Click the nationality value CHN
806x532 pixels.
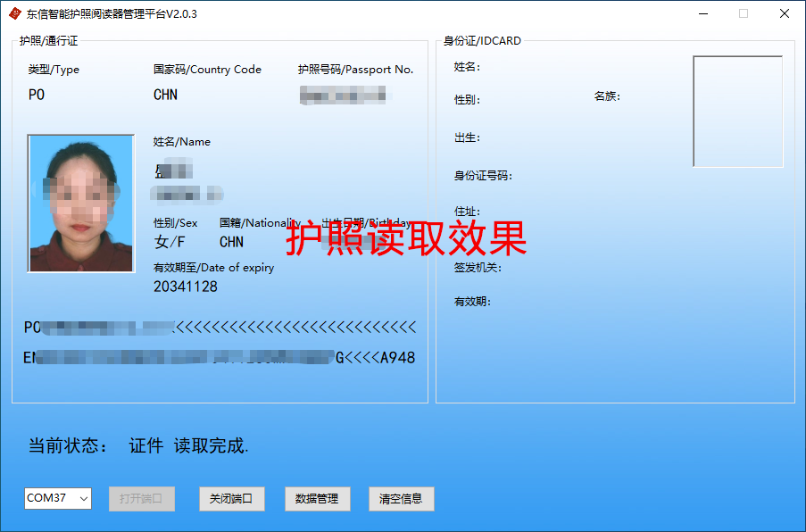pyautogui.click(x=231, y=242)
